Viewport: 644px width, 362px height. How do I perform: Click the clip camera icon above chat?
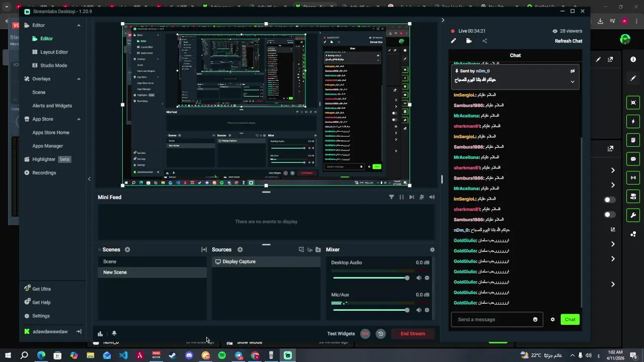pyautogui.click(x=469, y=41)
